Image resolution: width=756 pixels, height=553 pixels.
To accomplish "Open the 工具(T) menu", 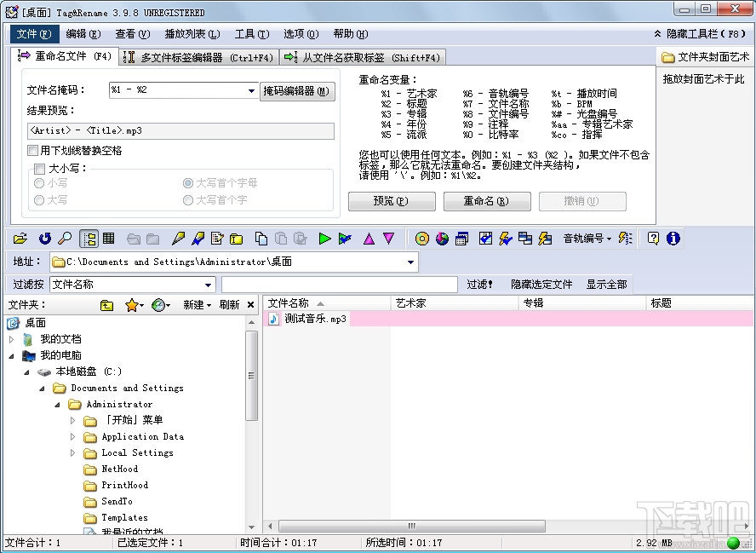I will 252,34.
